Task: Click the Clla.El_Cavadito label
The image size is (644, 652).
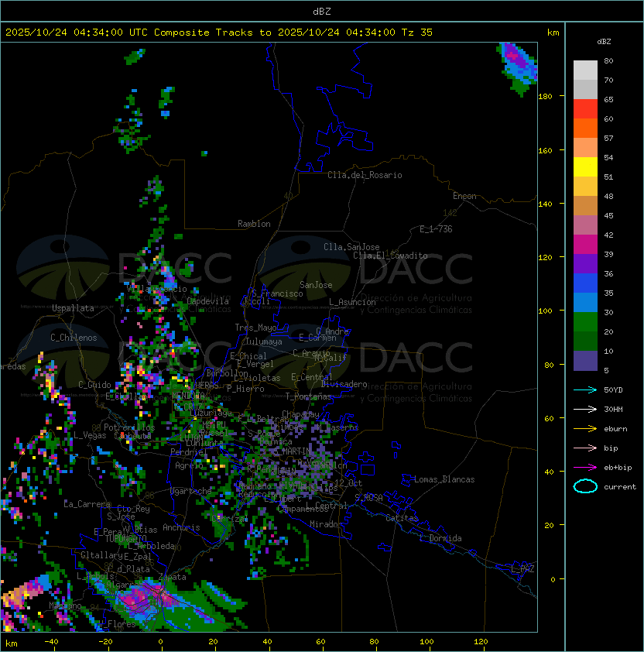Action: coord(390,256)
